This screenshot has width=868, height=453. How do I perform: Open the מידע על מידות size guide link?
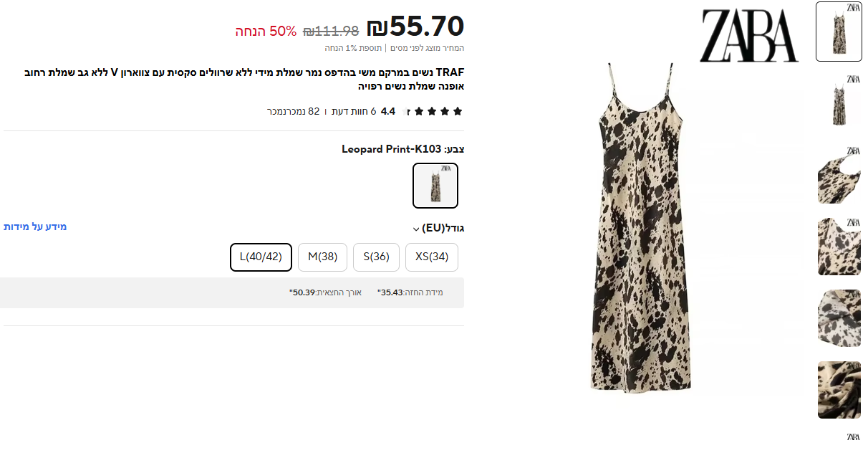pyautogui.click(x=35, y=226)
